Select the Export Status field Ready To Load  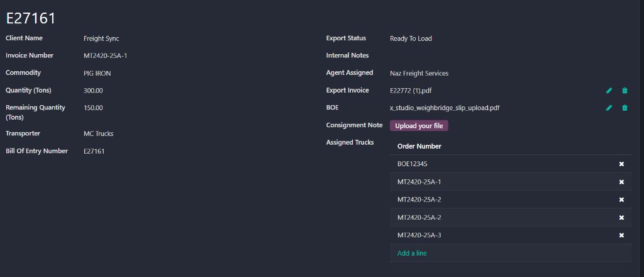pos(411,38)
